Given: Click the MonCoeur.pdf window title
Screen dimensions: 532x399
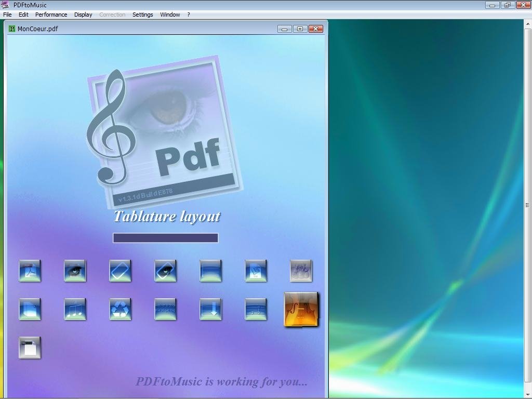Looking at the screenshot, I should [37, 29].
